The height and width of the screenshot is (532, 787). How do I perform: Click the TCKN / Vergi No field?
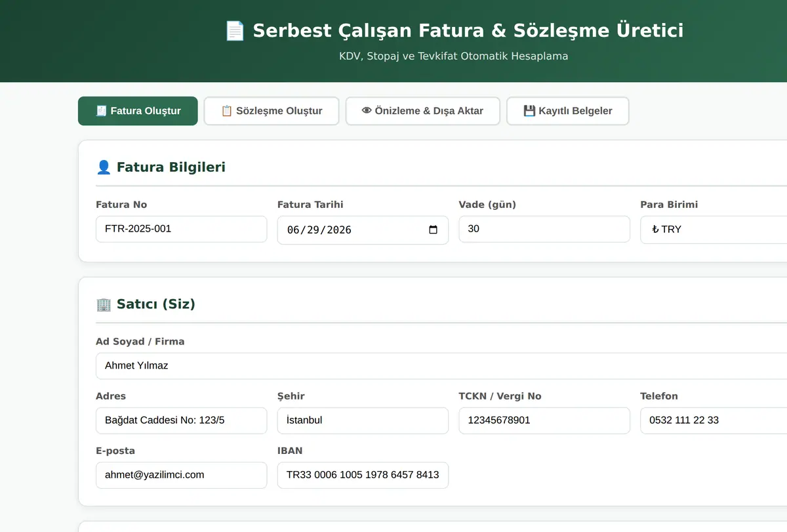tap(544, 420)
